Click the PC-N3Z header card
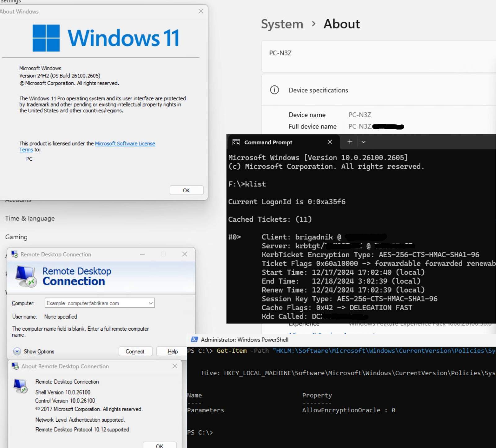496x448 pixels. click(379, 56)
